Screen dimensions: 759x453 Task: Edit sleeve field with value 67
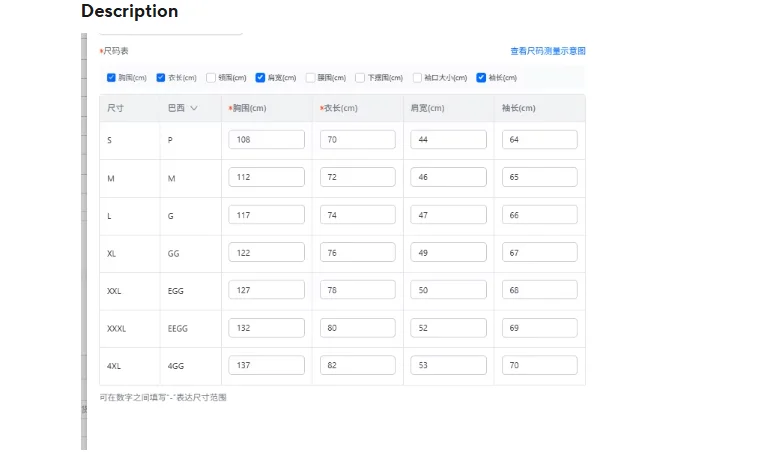540,253
